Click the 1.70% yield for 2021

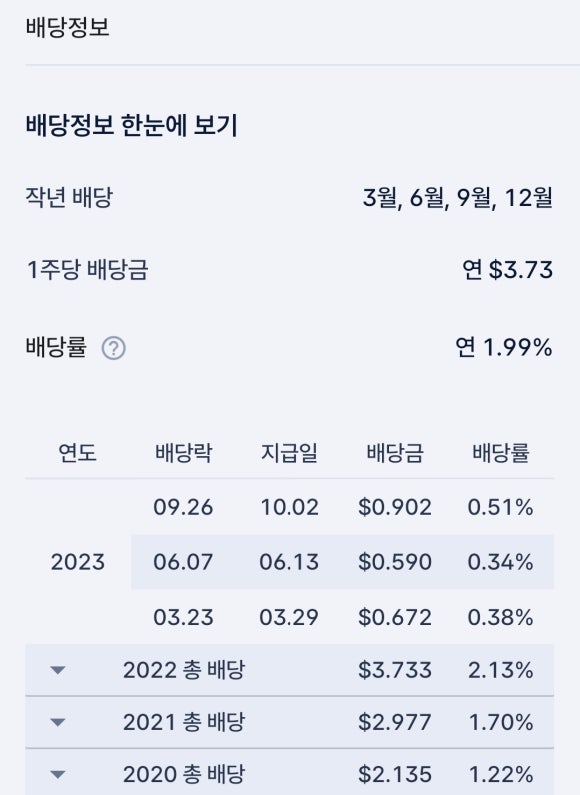coord(500,722)
